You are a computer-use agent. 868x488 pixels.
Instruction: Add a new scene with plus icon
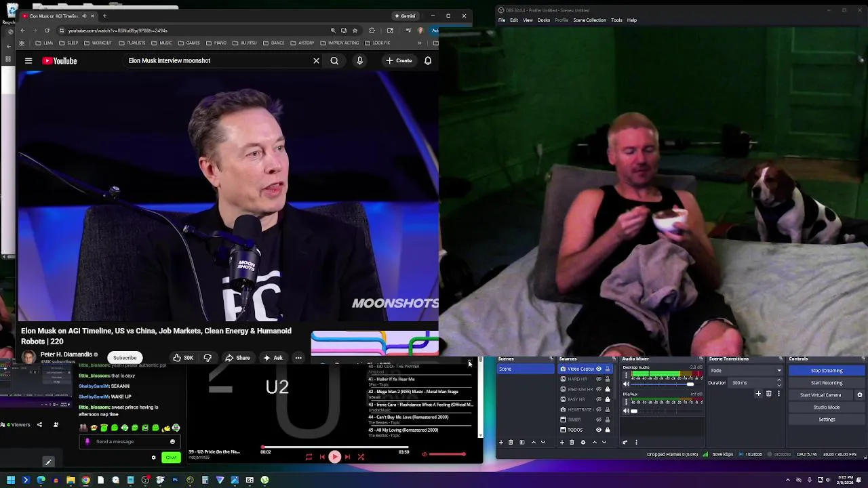501,443
